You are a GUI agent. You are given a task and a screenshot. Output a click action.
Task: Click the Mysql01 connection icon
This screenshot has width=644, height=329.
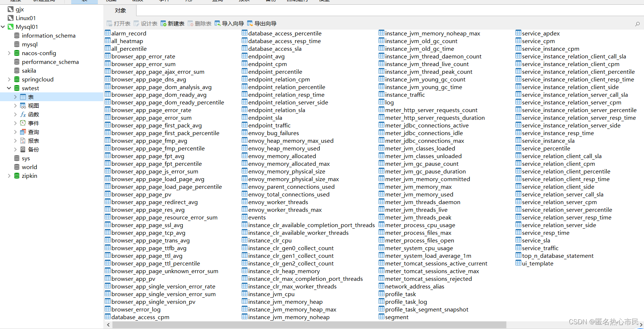[11, 27]
